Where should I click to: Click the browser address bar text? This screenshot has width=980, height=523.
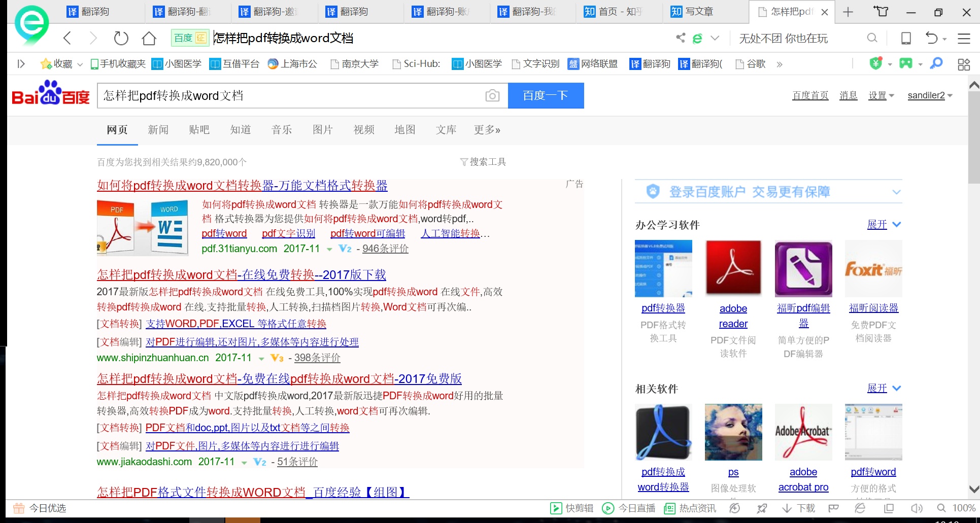[x=283, y=38]
